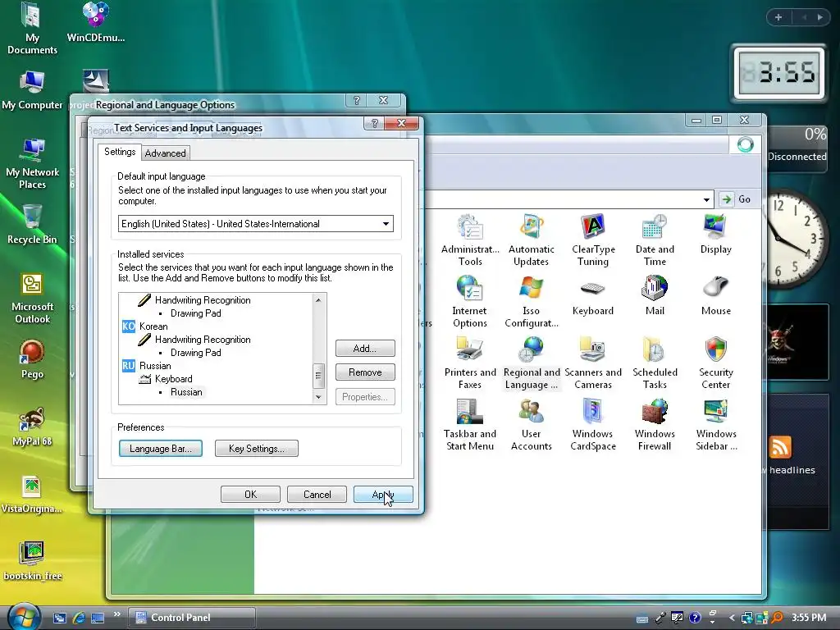
Task: Select Korean Handwriting Recognition item
Action: pos(203,340)
